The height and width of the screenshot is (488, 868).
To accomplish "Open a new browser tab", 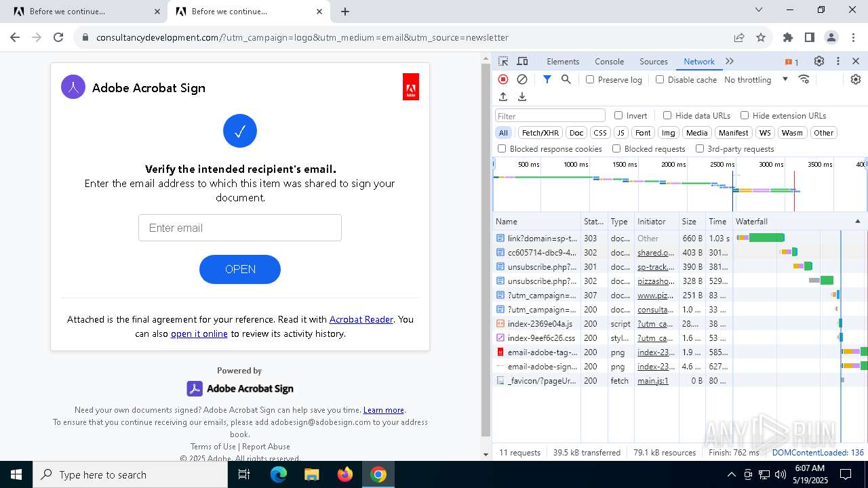I will tap(345, 12).
